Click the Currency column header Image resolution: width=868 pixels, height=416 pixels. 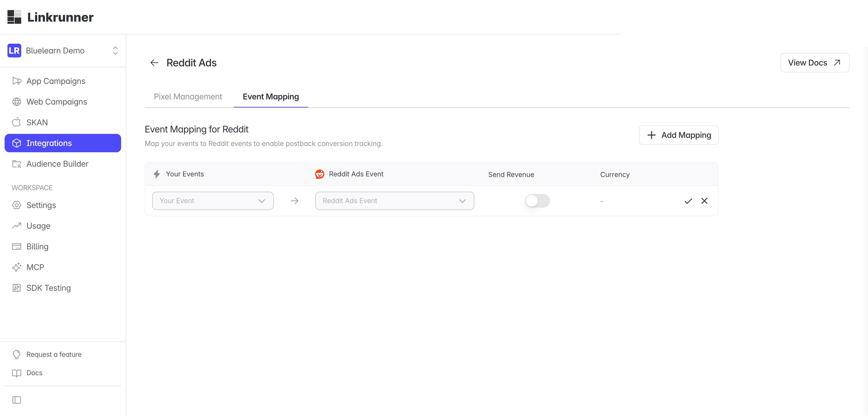(615, 174)
